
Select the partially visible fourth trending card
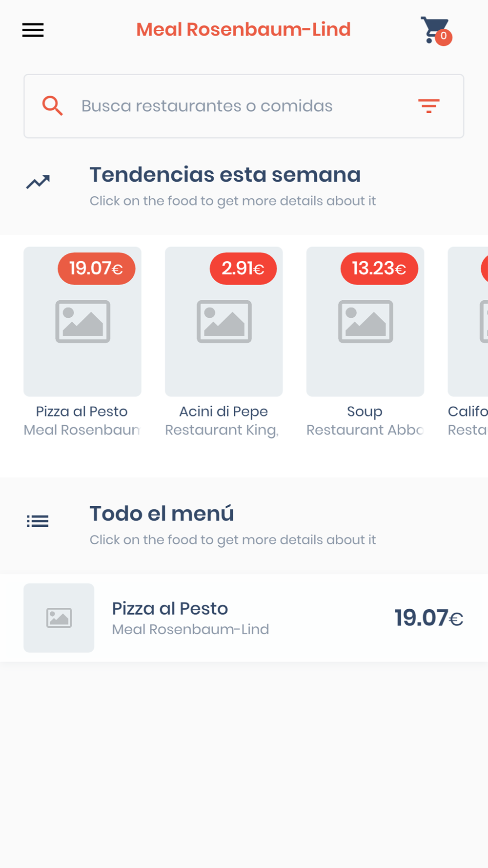[468, 342]
